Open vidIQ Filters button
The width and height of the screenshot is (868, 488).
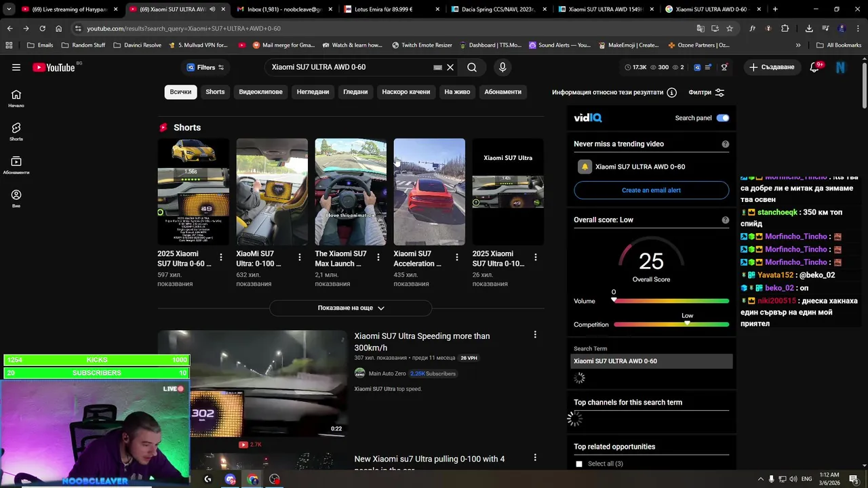tap(205, 67)
